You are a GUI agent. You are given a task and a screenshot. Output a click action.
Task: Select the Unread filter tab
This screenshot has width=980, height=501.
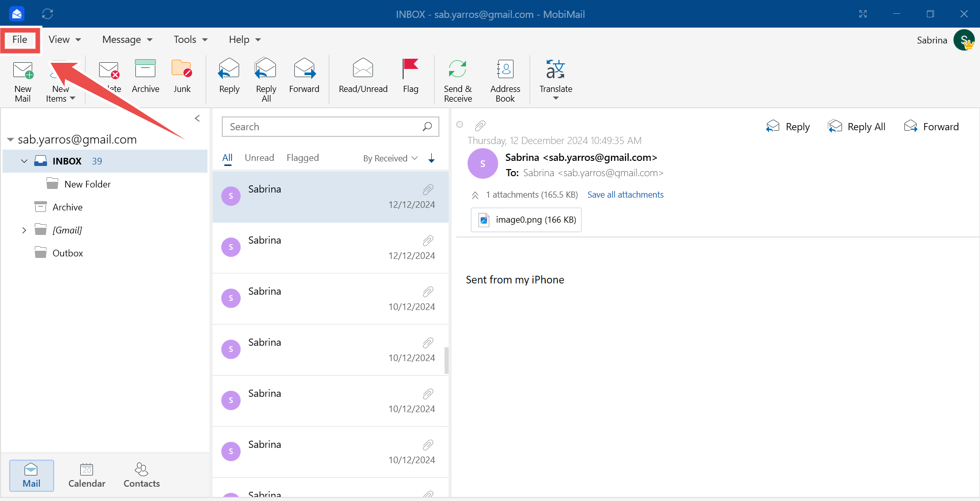point(260,158)
